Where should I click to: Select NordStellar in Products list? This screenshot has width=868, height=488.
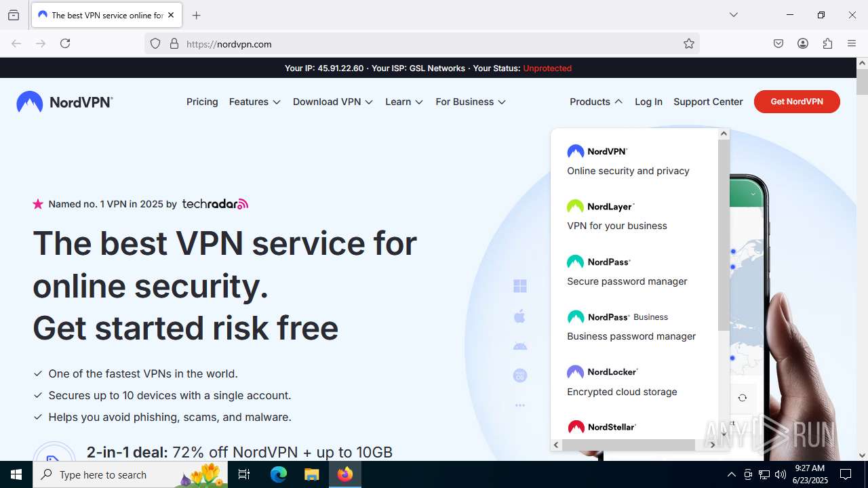point(602,427)
